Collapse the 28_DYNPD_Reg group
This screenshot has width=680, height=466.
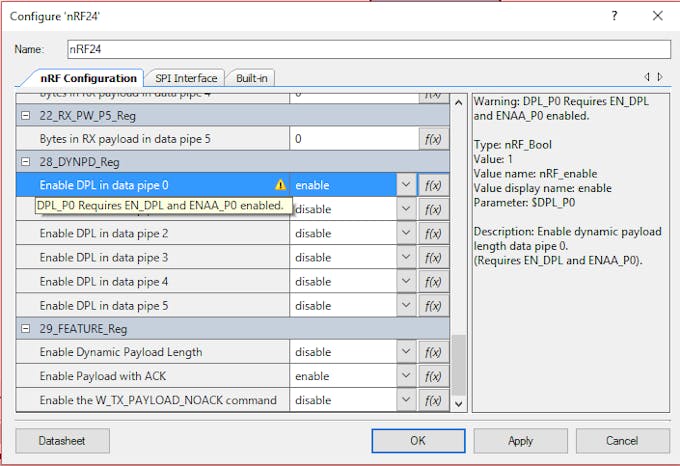point(26,162)
